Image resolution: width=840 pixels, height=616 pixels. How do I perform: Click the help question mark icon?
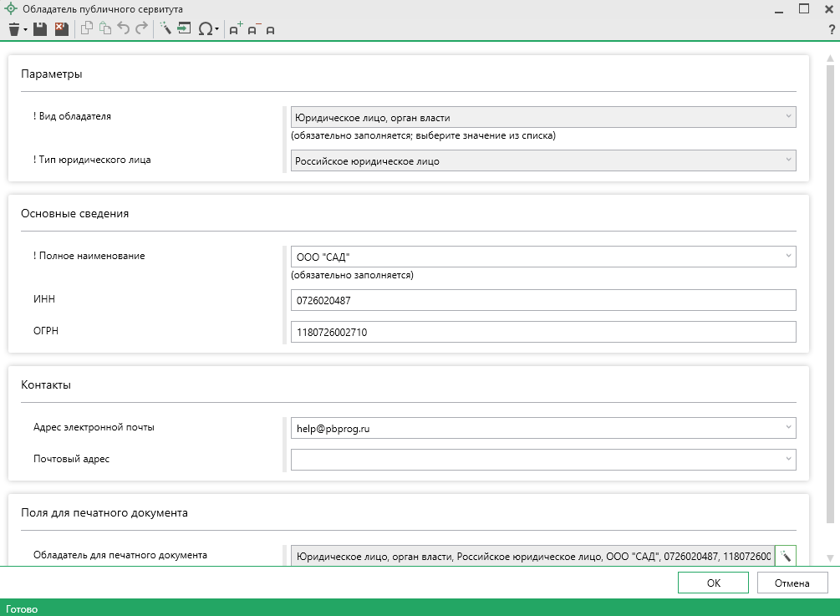click(832, 29)
